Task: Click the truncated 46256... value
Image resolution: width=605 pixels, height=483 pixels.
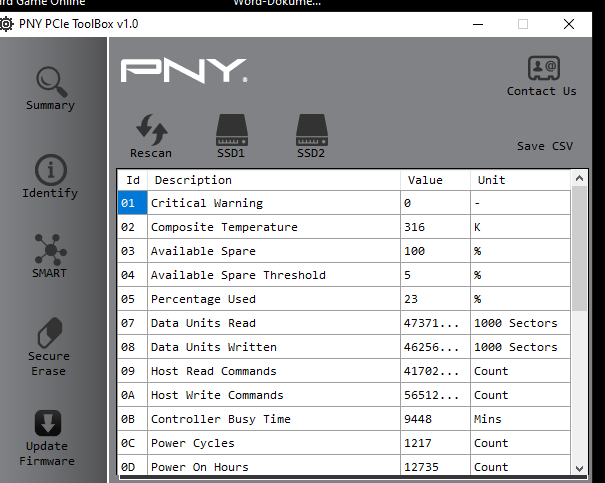Action: [x=436, y=347]
